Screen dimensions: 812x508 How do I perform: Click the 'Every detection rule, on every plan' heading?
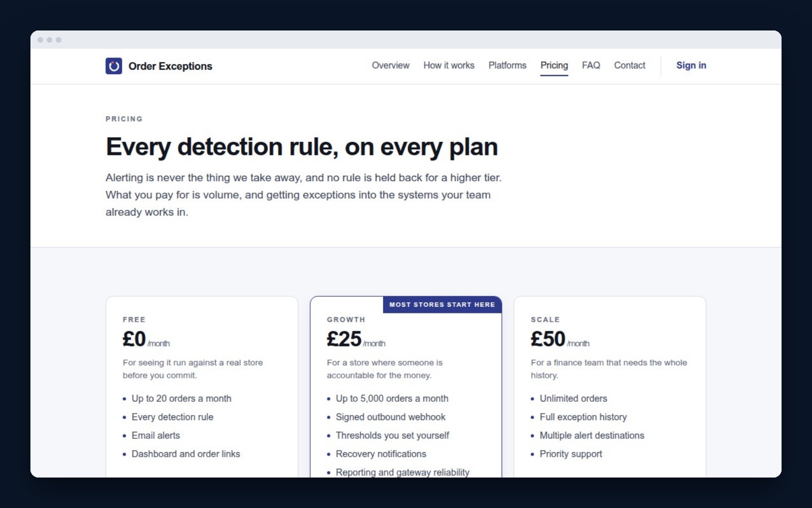(301, 147)
